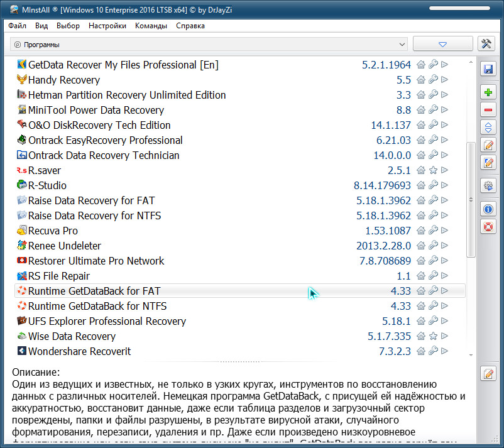The image size is (504, 448).
Task: Select UFS Explorer Professional Recovery entry
Action: click(107, 321)
